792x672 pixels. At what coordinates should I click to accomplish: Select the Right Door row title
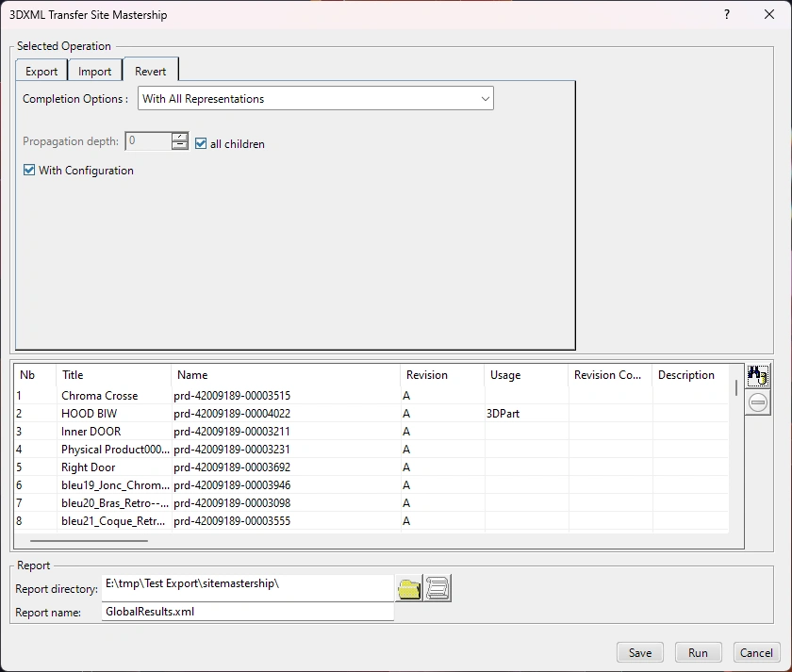pos(89,467)
